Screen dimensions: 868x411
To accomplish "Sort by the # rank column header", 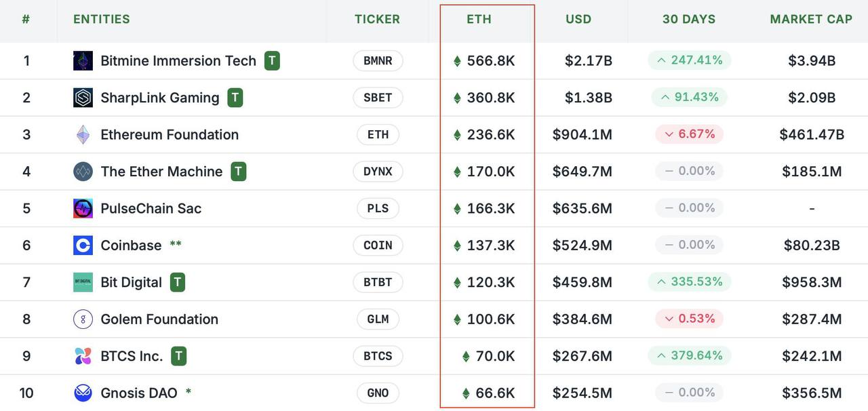I will (26, 19).
